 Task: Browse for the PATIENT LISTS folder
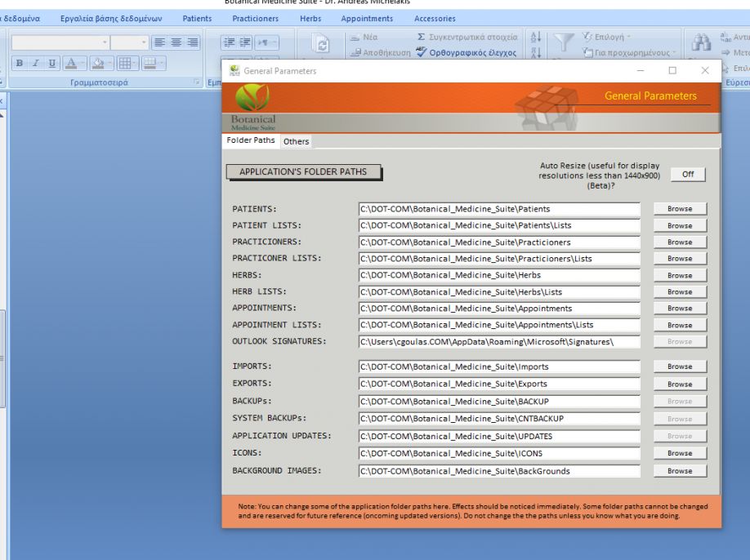point(680,225)
